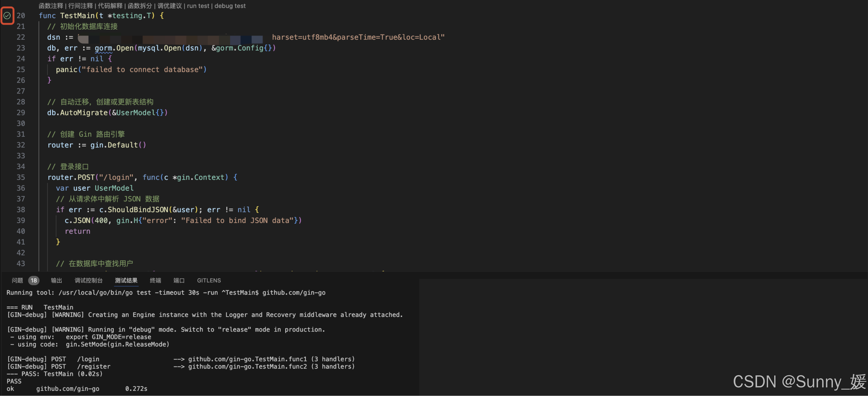This screenshot has width=868, height=396.
Task: Click the green test-passed gutter icon
Action: tap(7, 15)
